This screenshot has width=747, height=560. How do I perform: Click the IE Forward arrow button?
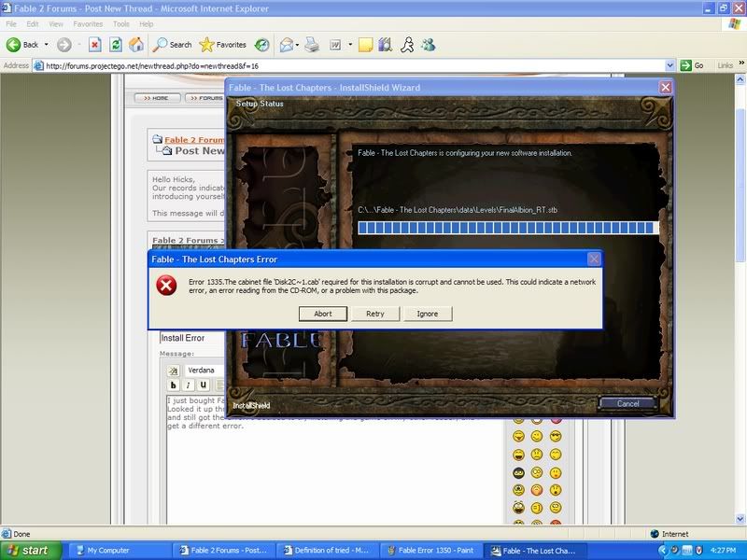pyautogui.click(x=63, y=45)
